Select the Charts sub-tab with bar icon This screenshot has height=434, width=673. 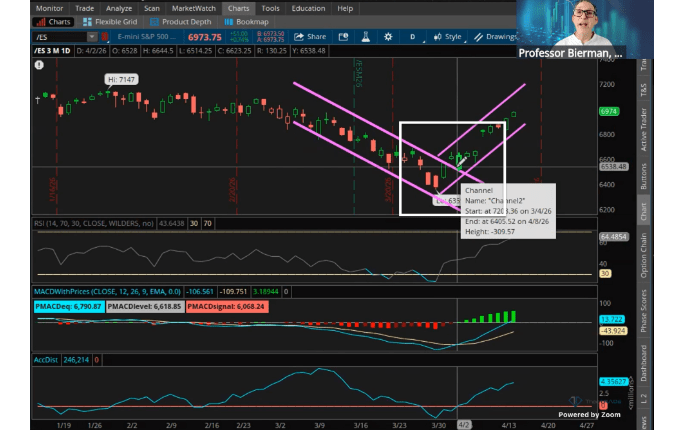click(53, 22)
